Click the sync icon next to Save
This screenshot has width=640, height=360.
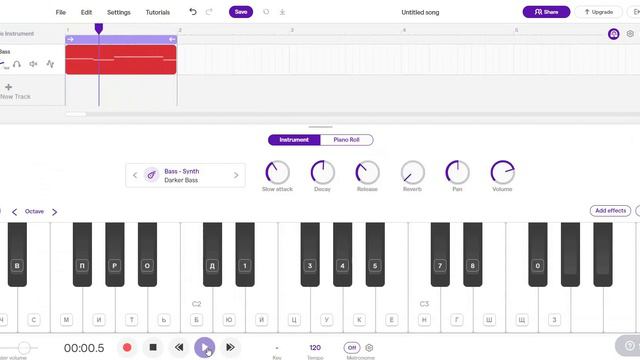(x=266, y=12)
